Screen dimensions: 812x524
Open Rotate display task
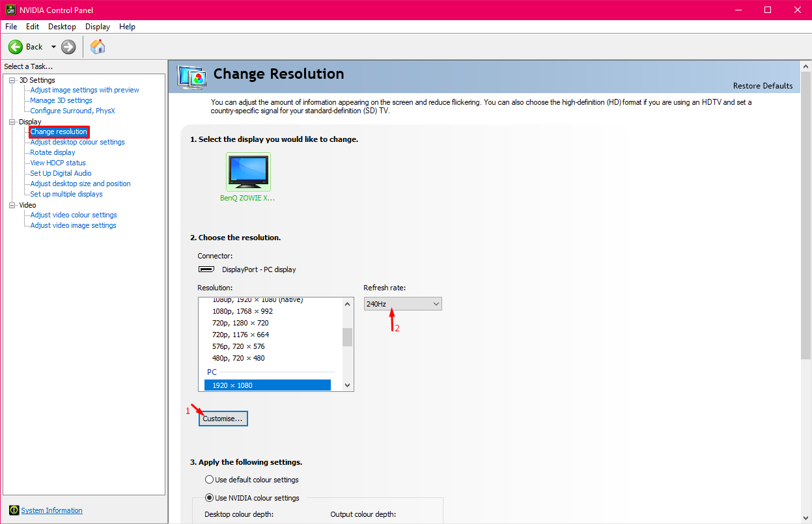coord(53,152)
